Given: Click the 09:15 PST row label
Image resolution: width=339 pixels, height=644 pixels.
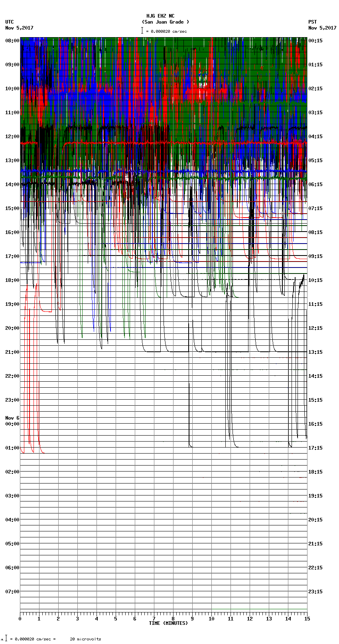Looking at the screenshot, I should tap(315, 256).
